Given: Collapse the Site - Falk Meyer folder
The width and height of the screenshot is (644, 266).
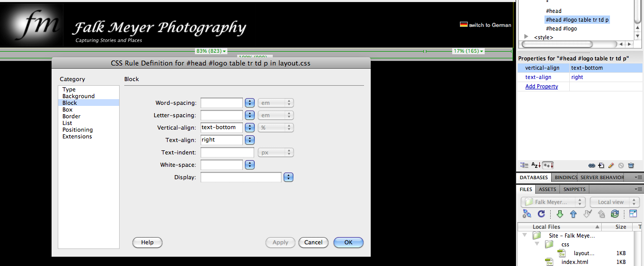Looking at the screenshot, I should tap(525, 236).
